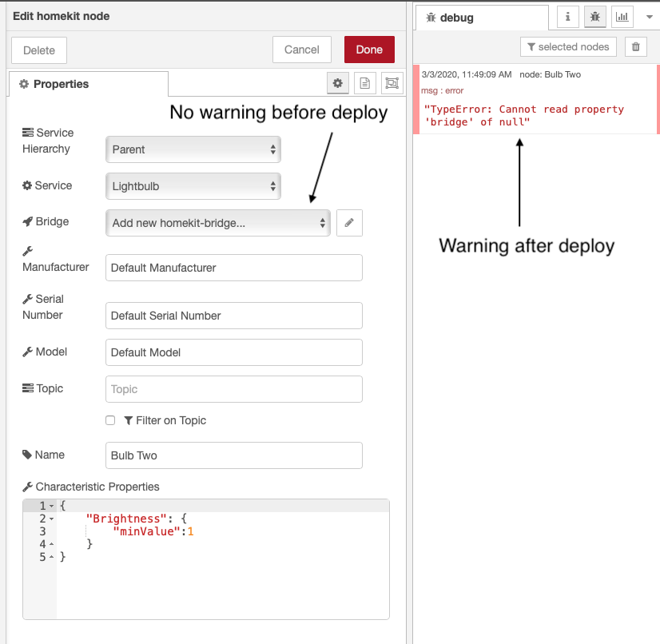
Task: Click the Edit homekit node title
Action: point(61,16)
